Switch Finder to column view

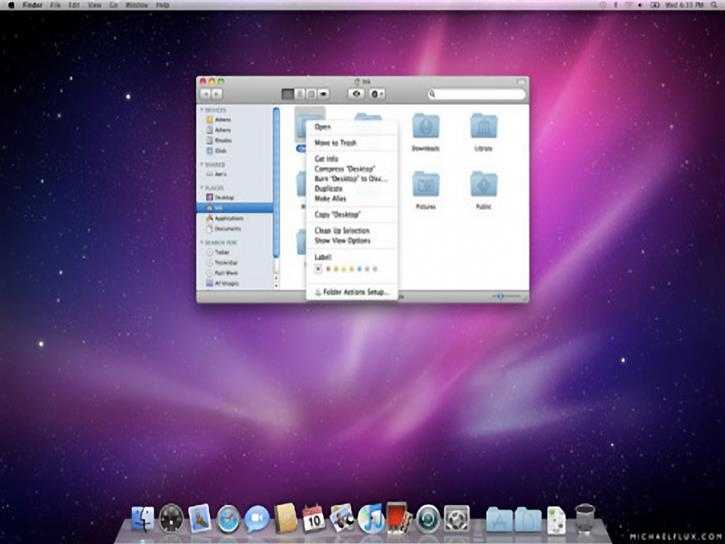311,94
